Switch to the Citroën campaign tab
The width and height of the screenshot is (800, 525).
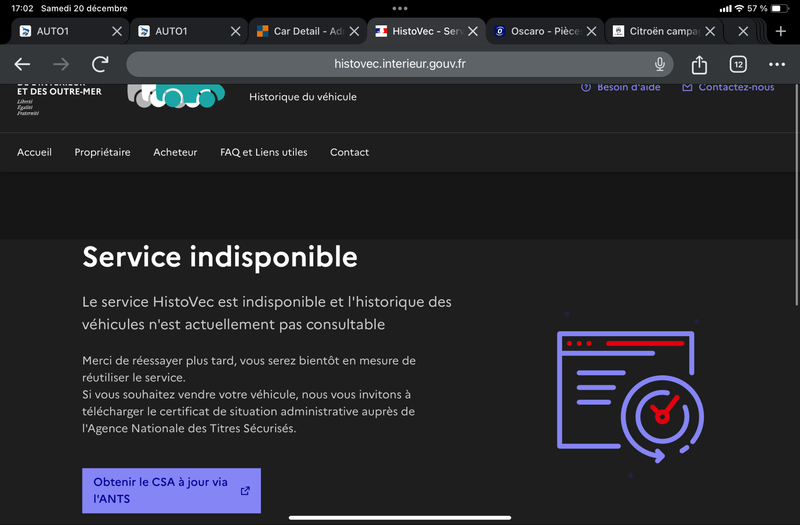(662, 31)
